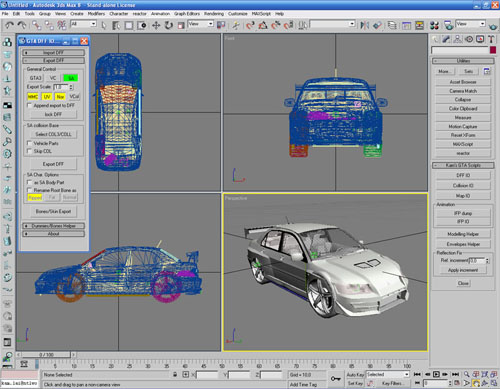Click the Quick Render teapot icon
This screenshot has height=389, width=500.
click(493, 26)
